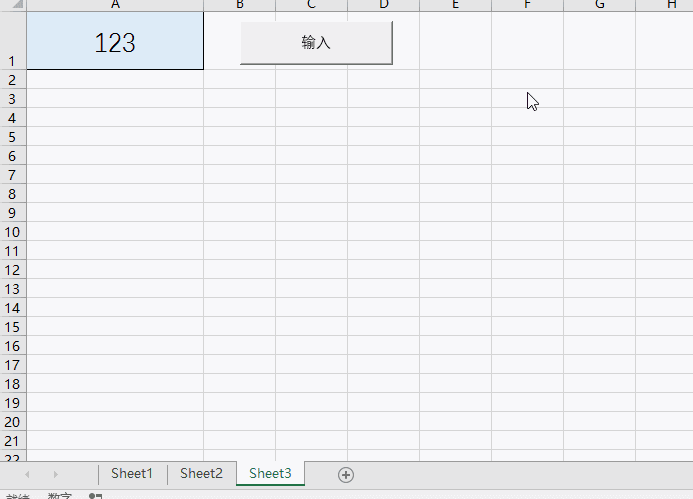Select row 14 header

tap(13, 308)
